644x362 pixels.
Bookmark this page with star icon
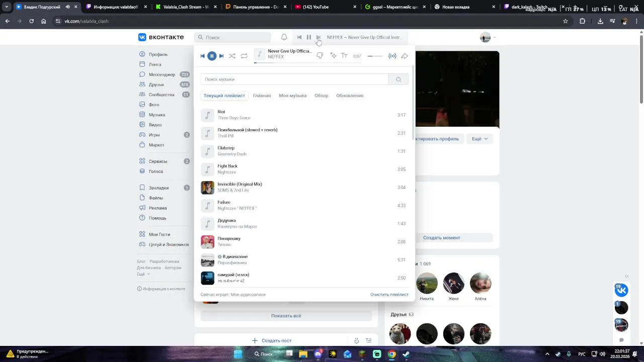click(x=566, y=21)
